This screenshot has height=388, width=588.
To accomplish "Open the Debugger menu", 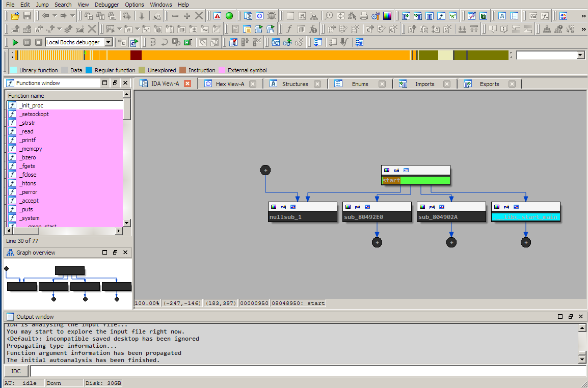I will tap(107, 5).
